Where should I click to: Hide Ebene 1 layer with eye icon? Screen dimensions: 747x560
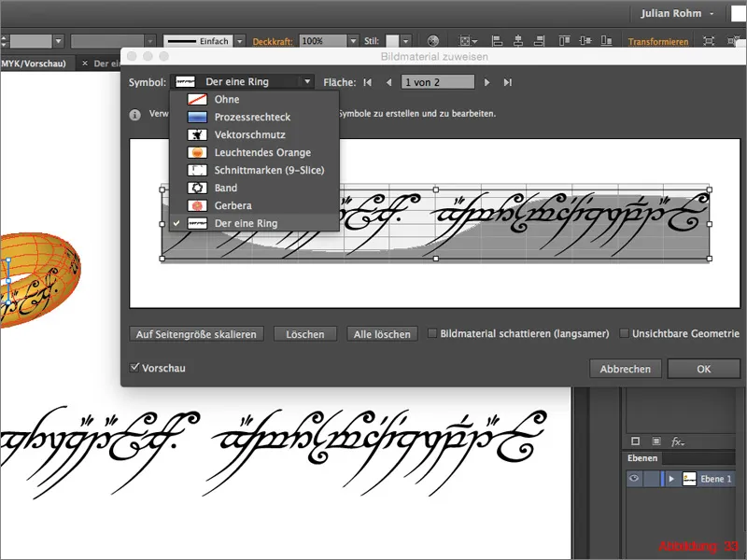click(x=634, y=478)
